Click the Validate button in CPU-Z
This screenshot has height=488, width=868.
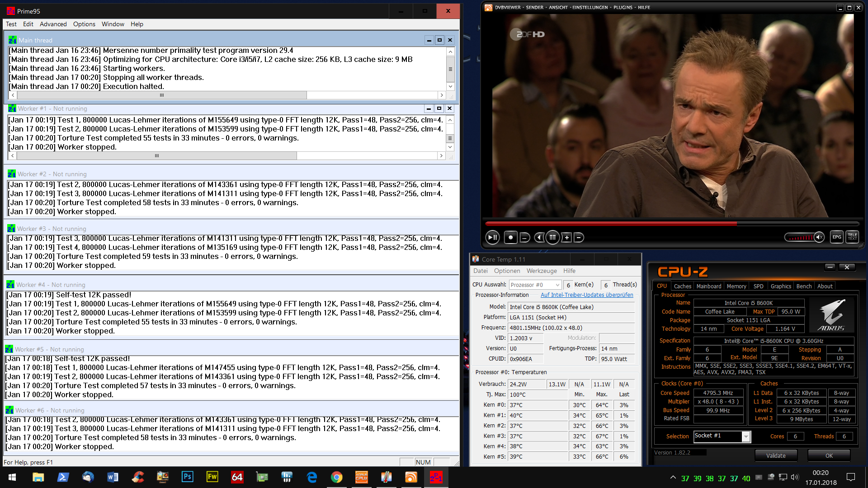775,455
